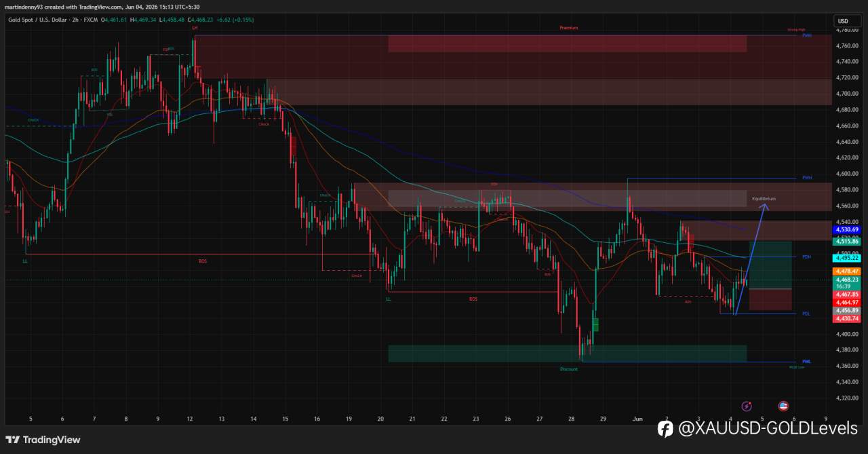868x454 pixels.
Task: Click the 12 date on time axis
Action: [x=189, y=419]
